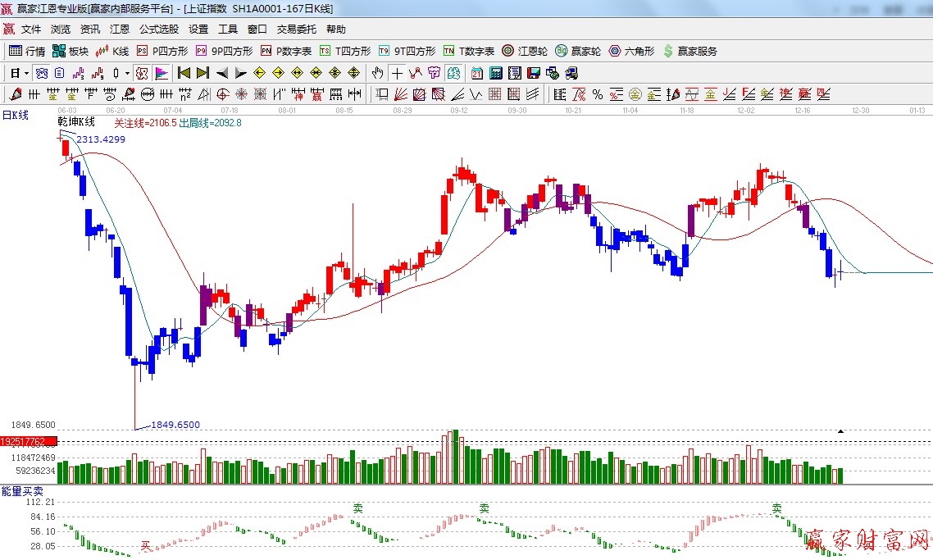Toggle the pressed colored flag indicator button
Viewport: 933px width, 560px height.
[x=162, y=73]
